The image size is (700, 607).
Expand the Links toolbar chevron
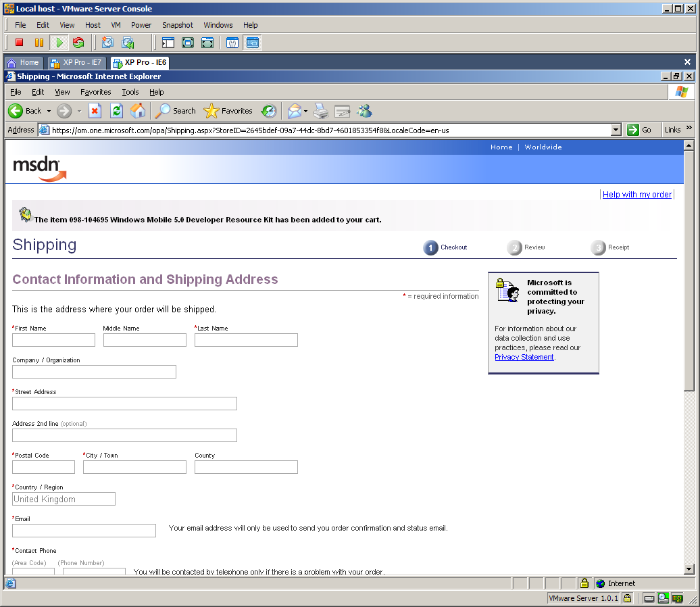(689, 128)
